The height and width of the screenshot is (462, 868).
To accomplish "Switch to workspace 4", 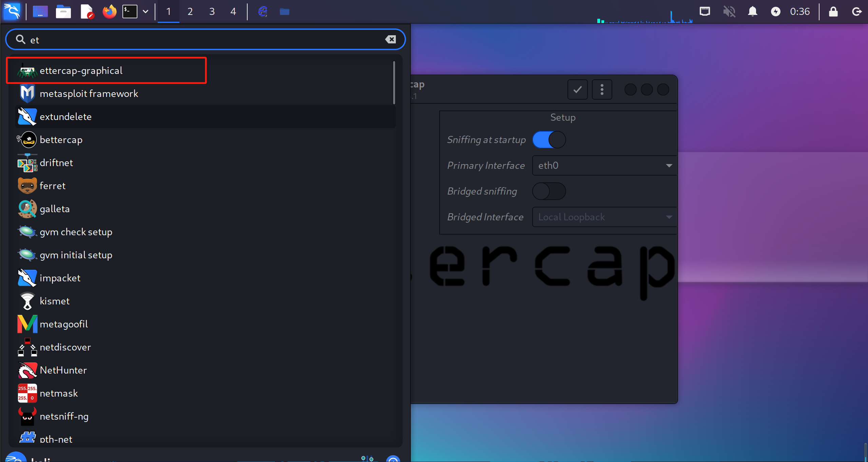I will point(233,12).
